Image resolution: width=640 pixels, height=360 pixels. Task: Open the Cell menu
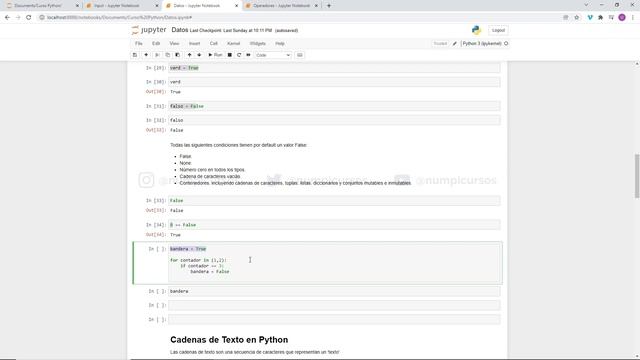[x=213, y=43]
